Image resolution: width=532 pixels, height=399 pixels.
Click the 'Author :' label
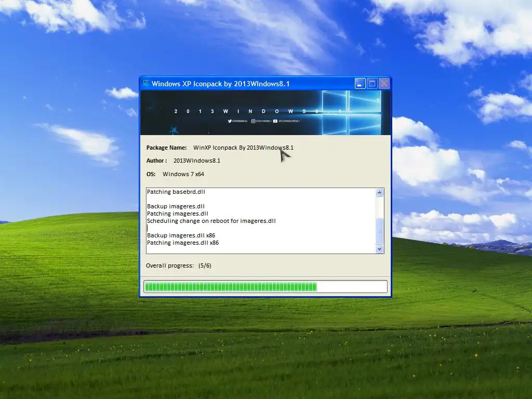tap(156, 161)
